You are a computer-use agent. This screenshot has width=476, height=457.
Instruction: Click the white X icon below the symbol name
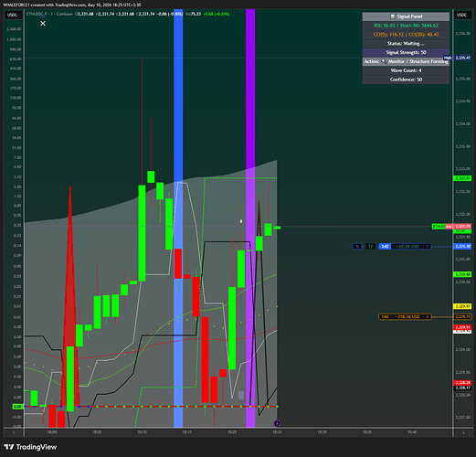(43, 24)
